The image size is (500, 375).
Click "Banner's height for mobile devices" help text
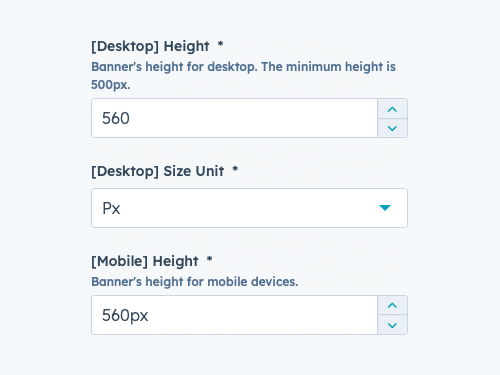195,282
